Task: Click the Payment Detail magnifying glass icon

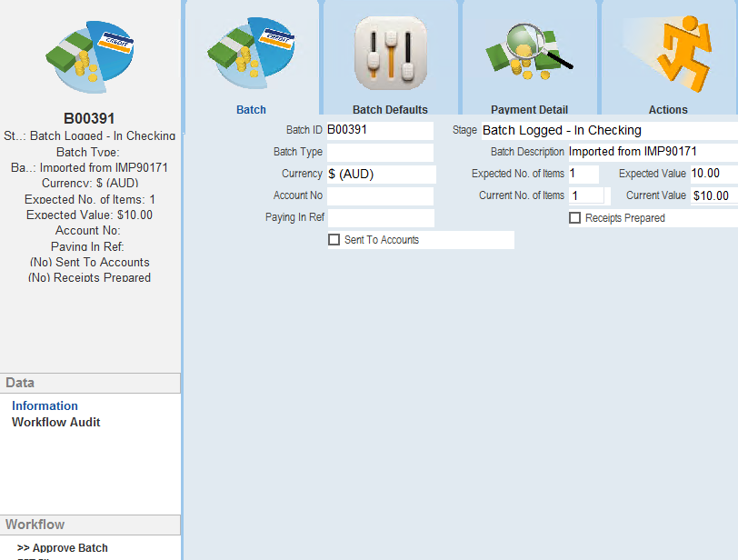Action: point(530,53)
